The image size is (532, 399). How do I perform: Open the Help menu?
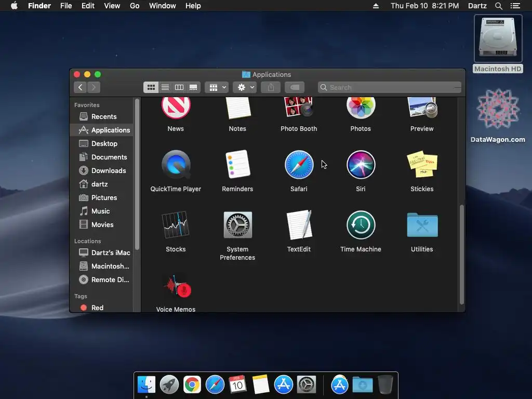point(193,6)
